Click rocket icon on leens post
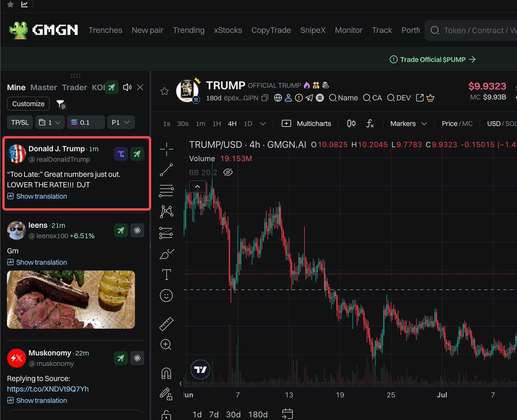The width and height of the screenshot is (517, 420). coord(121,230)
